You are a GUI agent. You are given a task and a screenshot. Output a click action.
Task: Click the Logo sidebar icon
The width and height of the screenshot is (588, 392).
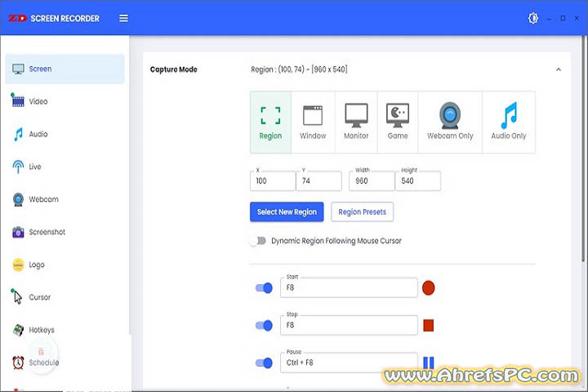click(x=18, y=265)
